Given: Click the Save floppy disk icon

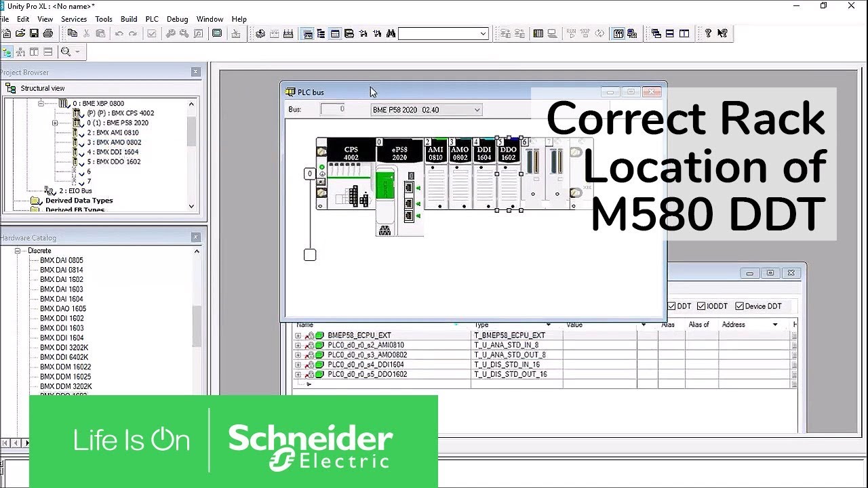Looking at the screenshot, I should pyautogui.click(x=34, y=33).
